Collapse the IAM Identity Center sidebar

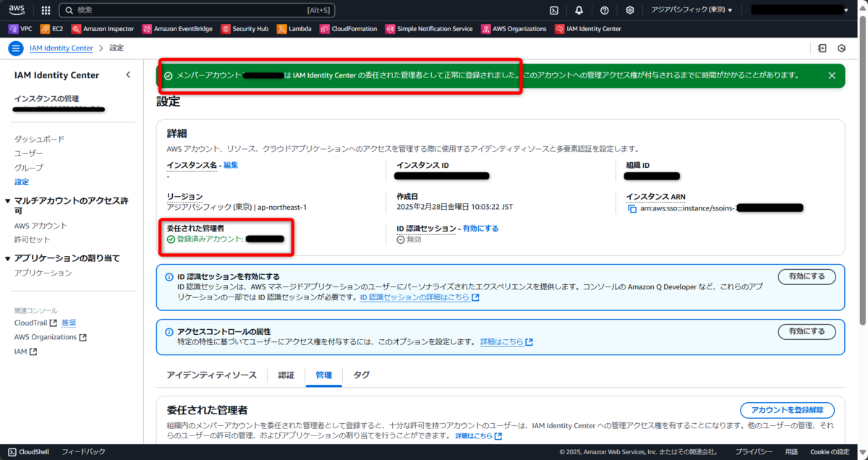(128, 74)
